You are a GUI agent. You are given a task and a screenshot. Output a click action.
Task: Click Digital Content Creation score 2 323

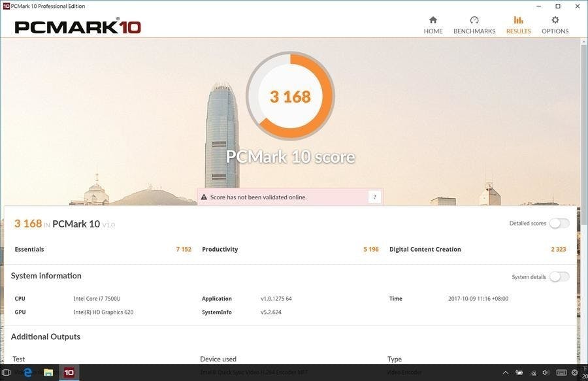pyautogui.click(x=559, y=250)
